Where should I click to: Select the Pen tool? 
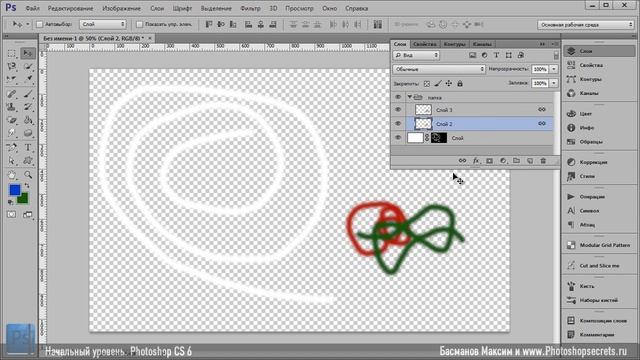(x=11, y=147)
